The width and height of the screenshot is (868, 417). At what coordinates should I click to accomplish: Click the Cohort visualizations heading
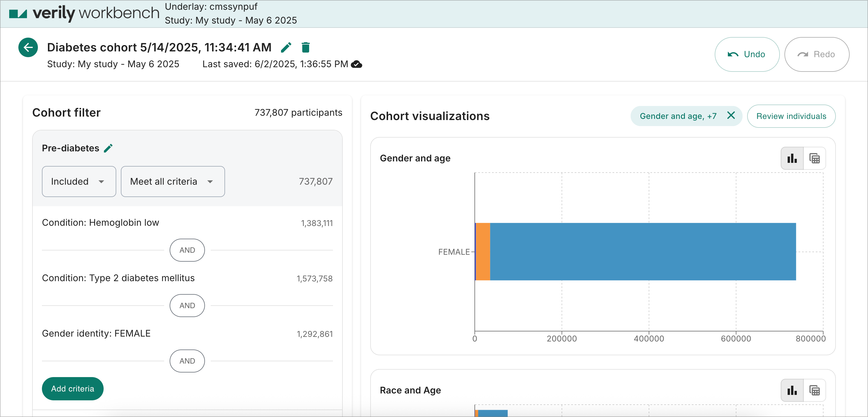[x=430, y=116]
